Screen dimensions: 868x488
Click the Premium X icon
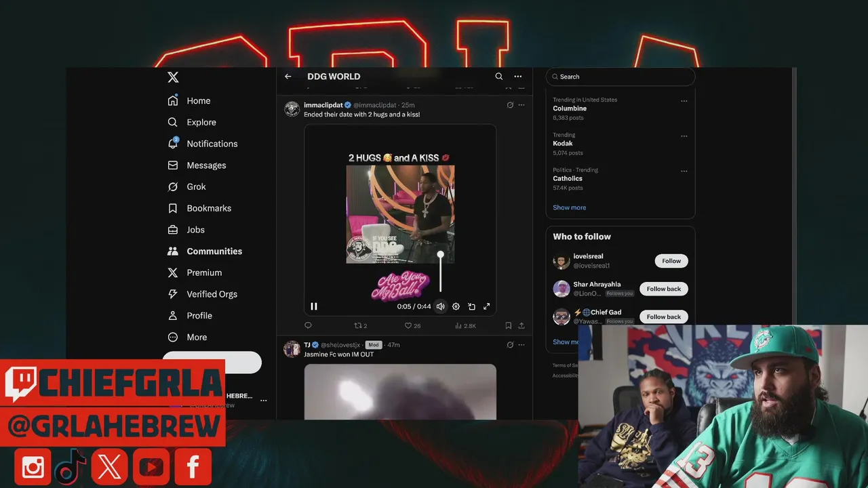pyautogui.click(x=173, y=272)
